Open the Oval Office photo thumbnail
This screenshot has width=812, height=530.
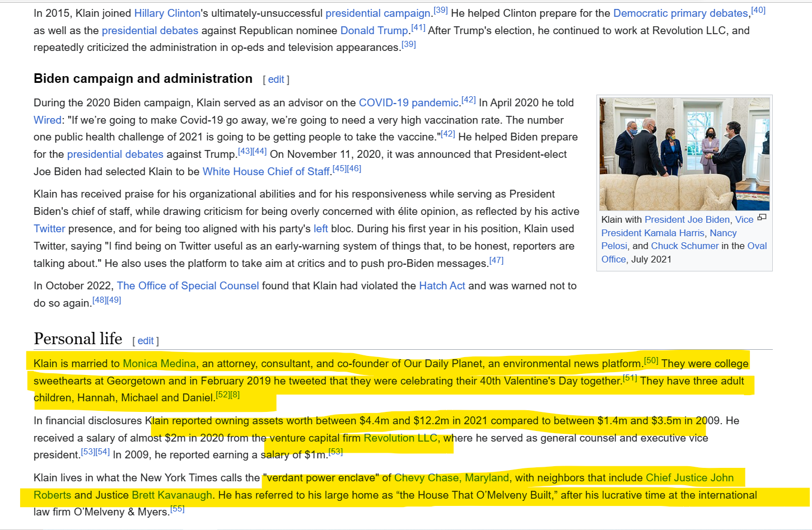[x=684, y=154]
